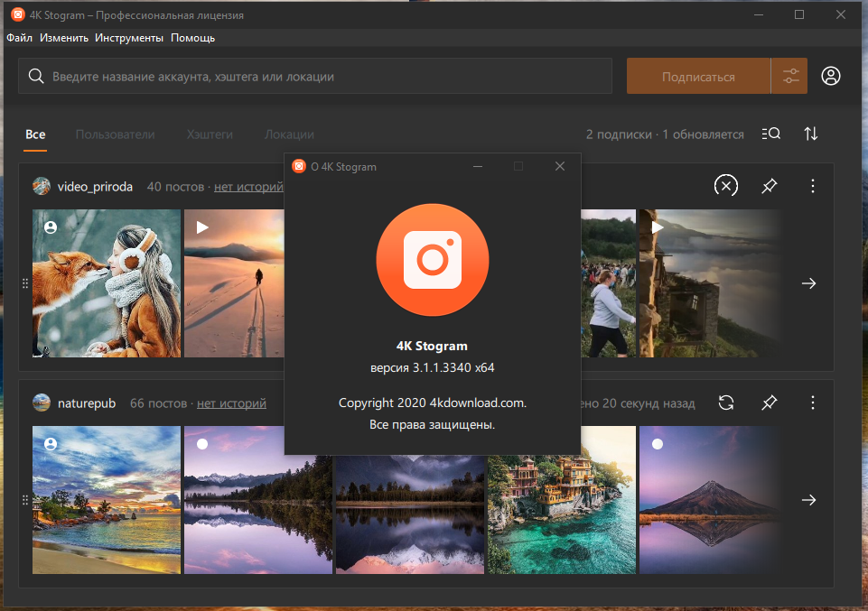Click the '20 секунд назад' update text
Screen dimensions: 868x611
tap(649, 403)
